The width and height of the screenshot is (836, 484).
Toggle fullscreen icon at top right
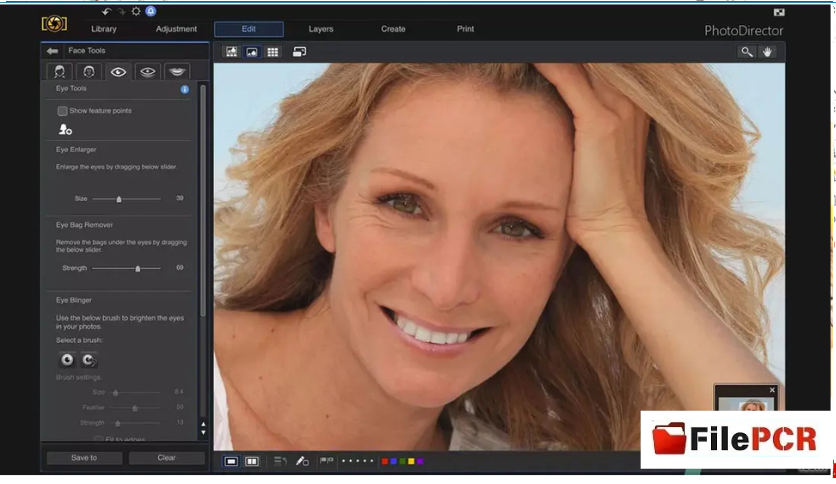(779, 12)
